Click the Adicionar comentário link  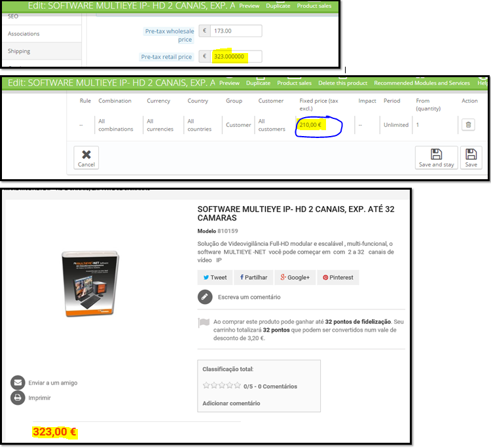coord(231,404)
